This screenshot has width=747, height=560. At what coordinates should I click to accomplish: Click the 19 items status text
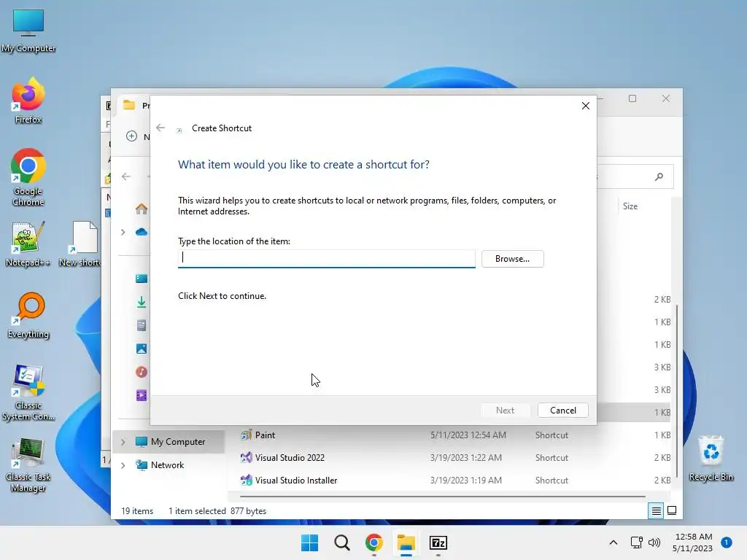pos(137,511)
